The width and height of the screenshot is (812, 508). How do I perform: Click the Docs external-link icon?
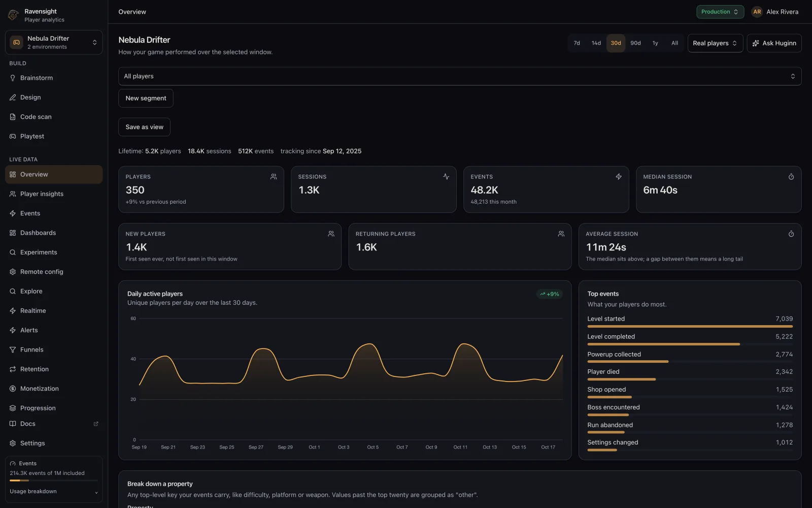96,424
